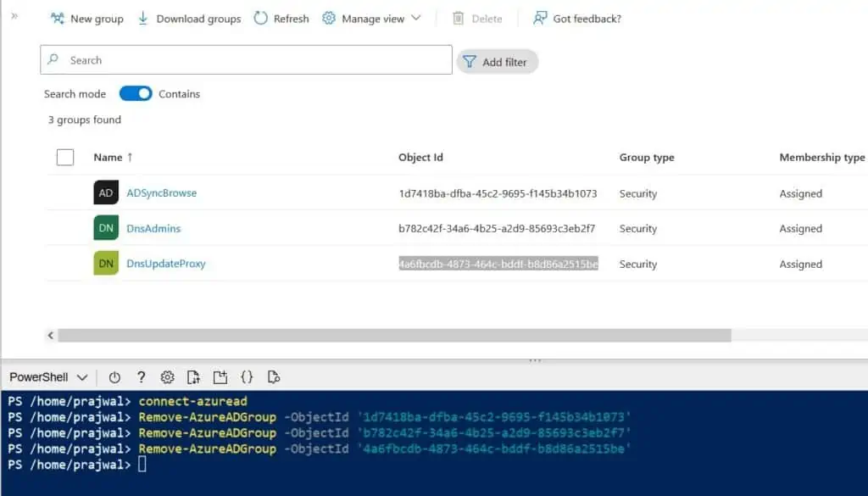Image resolution: width=868 pixels, height=496 pixels.
Task: Restart Cloud Shell with power icon
Action: pyautogui.click(x=114, y=377)
